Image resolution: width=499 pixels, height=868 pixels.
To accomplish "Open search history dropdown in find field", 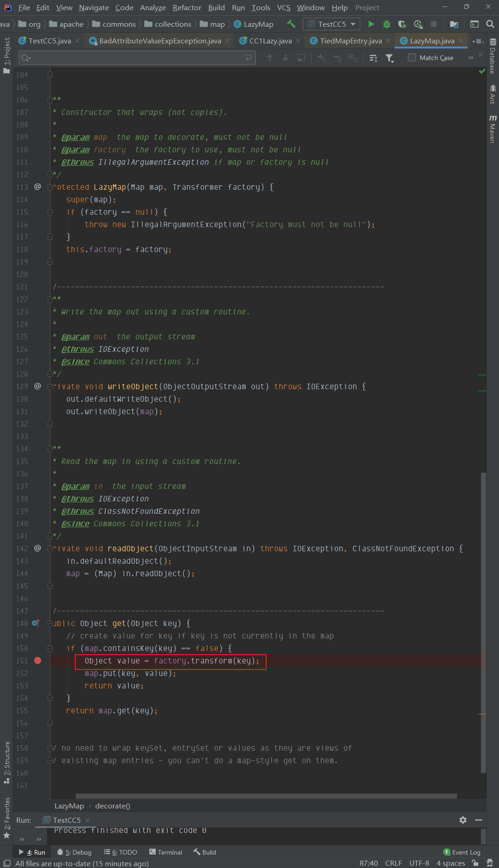I will pyautogui.click(x=26, y=58).
